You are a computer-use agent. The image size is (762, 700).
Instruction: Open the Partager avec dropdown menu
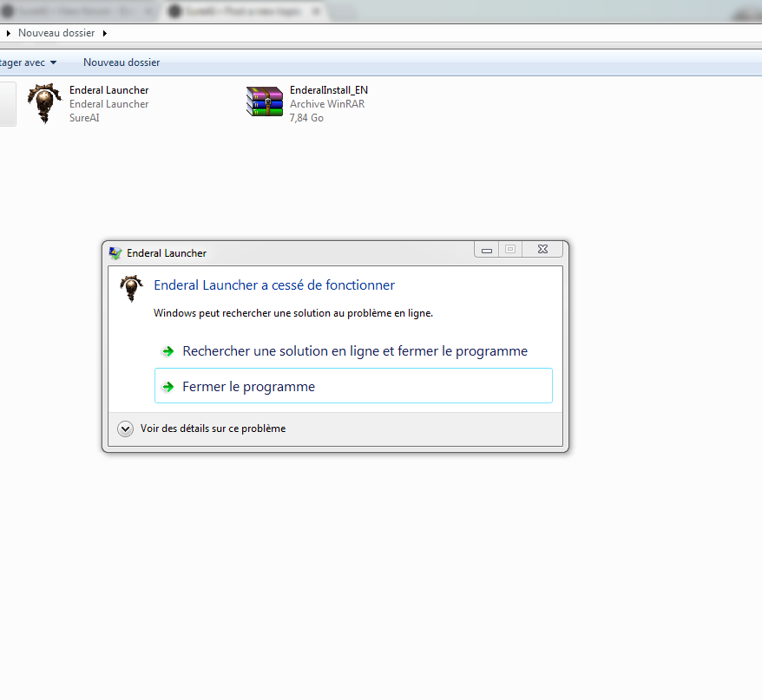[x=30, y=62]
